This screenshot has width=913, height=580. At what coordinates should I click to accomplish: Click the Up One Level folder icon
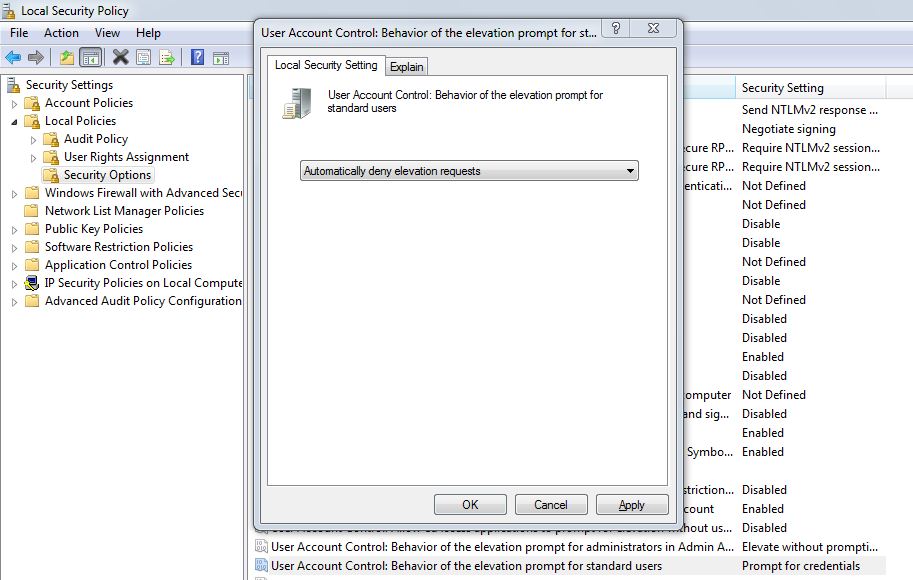coord(67,57)
